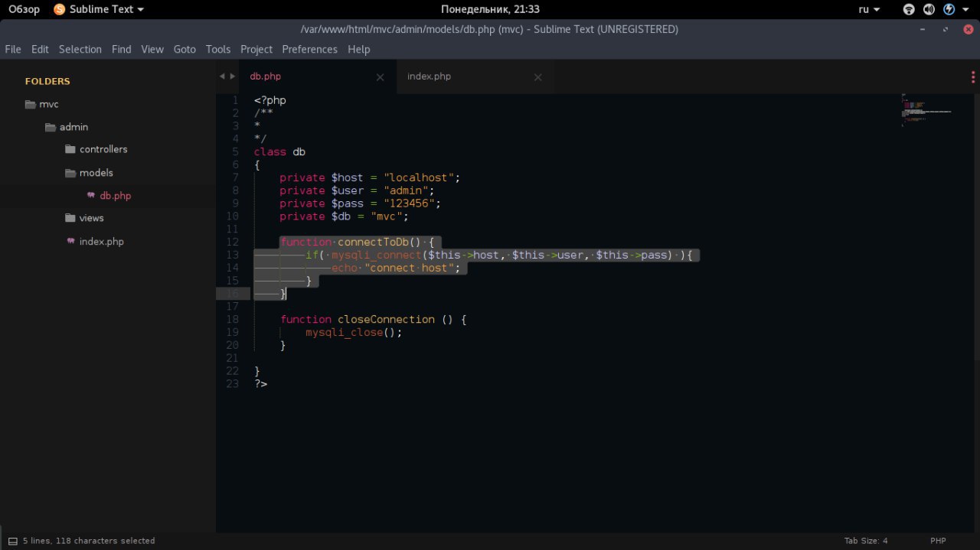Image resolution: width=980 pixels, height=550 pixels.
Task: Click the tab scroll left arrow
Action: (222, 76)
